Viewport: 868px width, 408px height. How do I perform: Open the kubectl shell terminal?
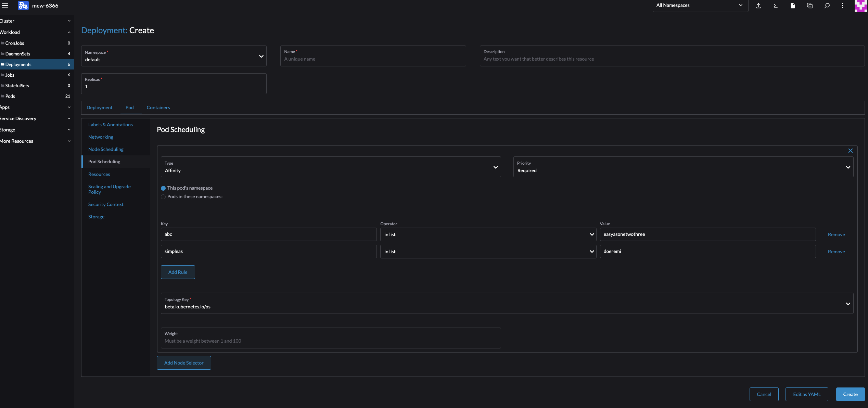[775, 6]
